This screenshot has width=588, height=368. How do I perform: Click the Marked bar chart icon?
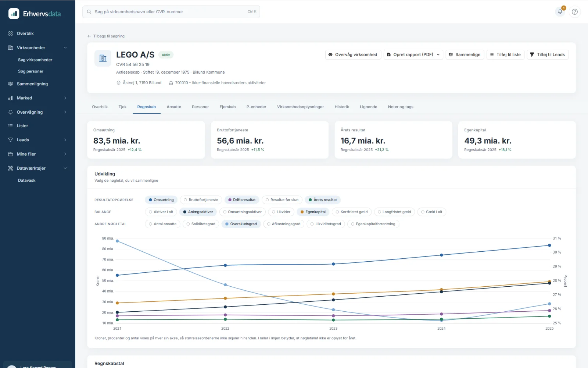[11, 98]
